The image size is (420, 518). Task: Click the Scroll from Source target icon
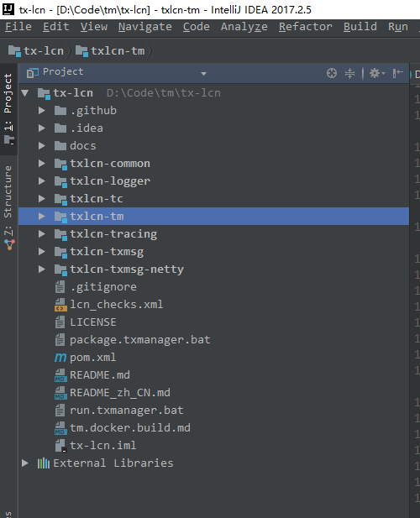click(x=332, y=73)
